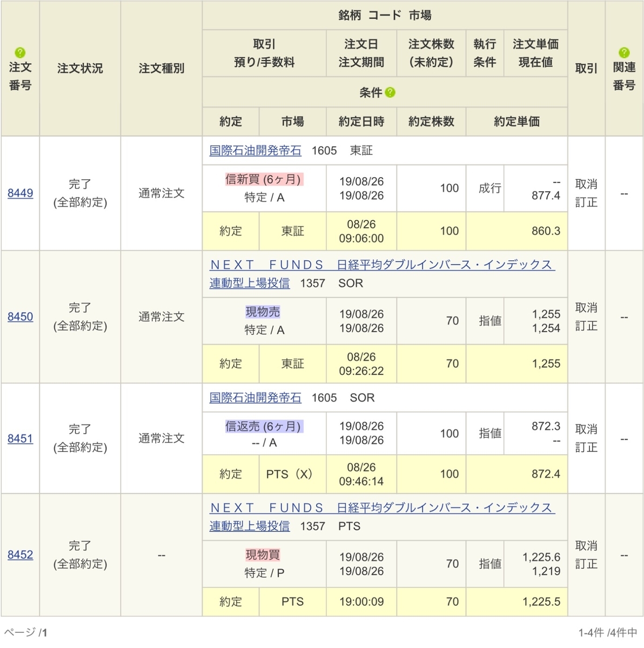Click the 銘柄 コード 市場 header
This screenshot has width=644, height=648.
tap(385, 16)
